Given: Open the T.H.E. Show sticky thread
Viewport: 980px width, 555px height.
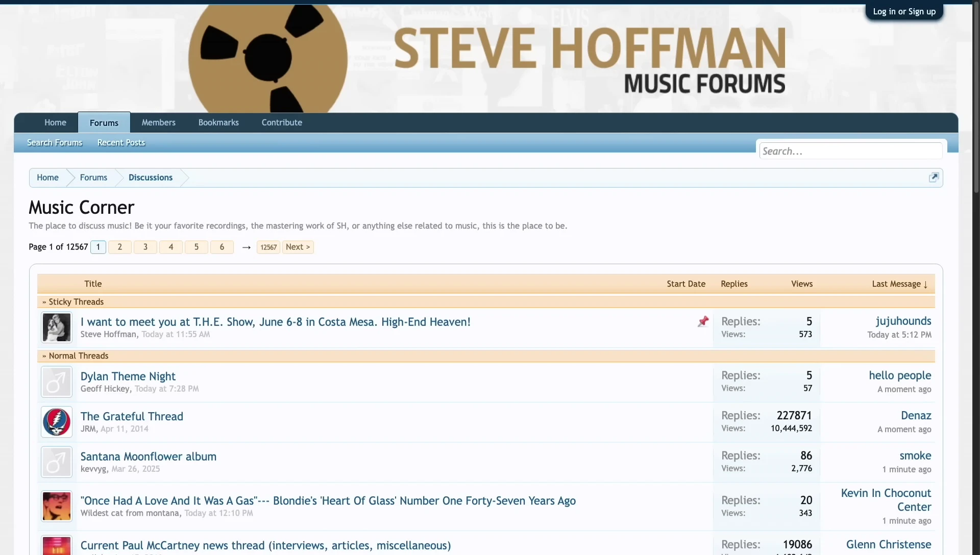Looking at the screenshot, I should [x=276, y=322].
